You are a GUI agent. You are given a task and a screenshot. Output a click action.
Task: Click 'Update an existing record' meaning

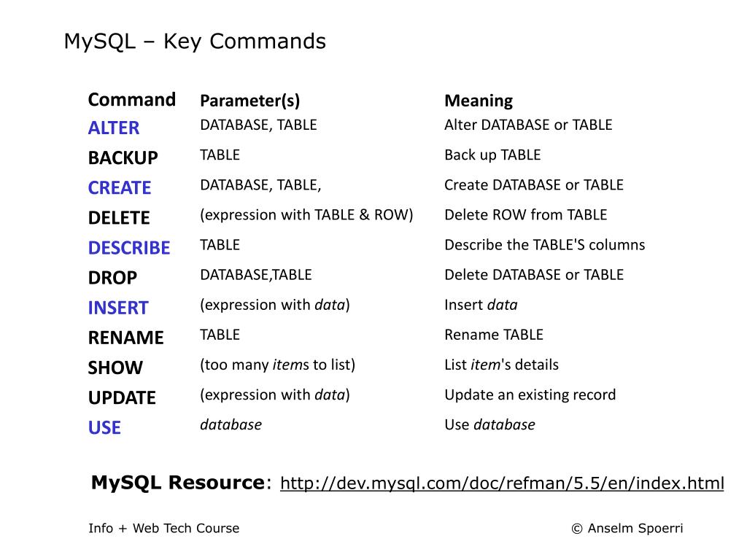tap(530, 395)
